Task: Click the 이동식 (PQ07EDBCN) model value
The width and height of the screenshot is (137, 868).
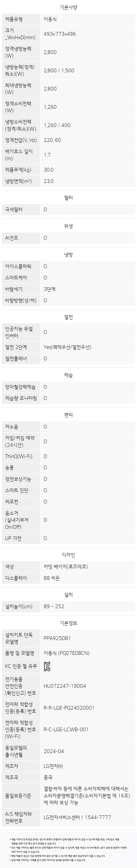Action: tap(67, 653)
